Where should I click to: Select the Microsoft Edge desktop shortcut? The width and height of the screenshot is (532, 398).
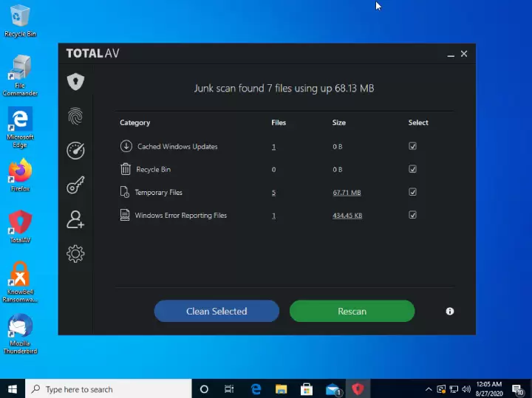pos(20,128)
